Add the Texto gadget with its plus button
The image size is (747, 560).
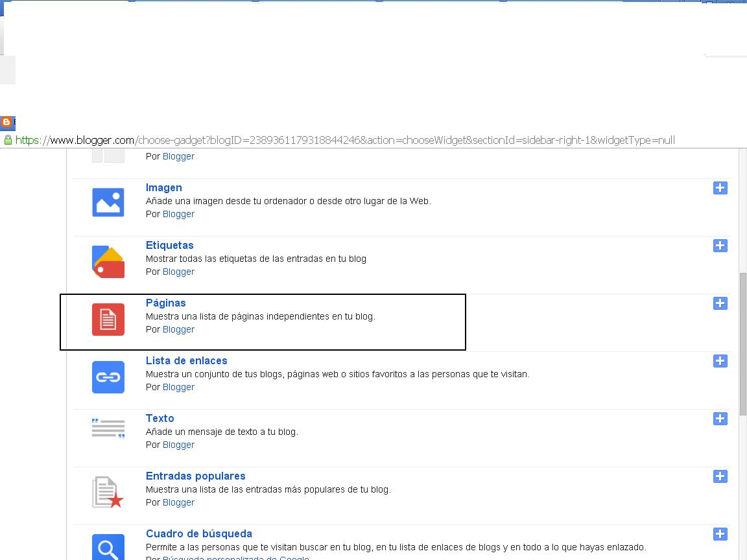coord(720,419)
